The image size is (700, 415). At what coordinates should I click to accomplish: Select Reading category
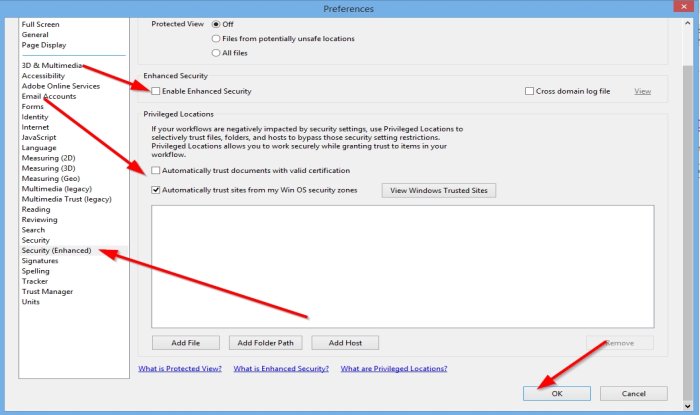[x=36, y=209]
